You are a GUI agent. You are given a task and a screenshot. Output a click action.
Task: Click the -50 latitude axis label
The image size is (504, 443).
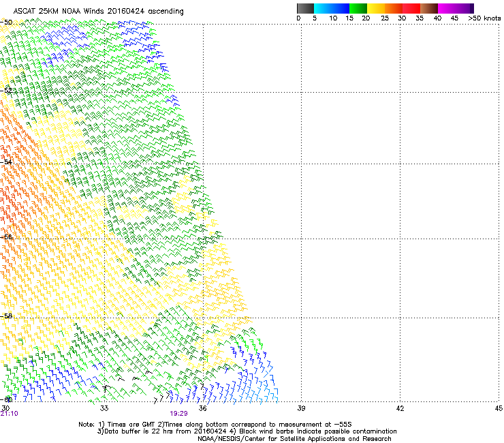pyautogui.click(x=6, y=22)
